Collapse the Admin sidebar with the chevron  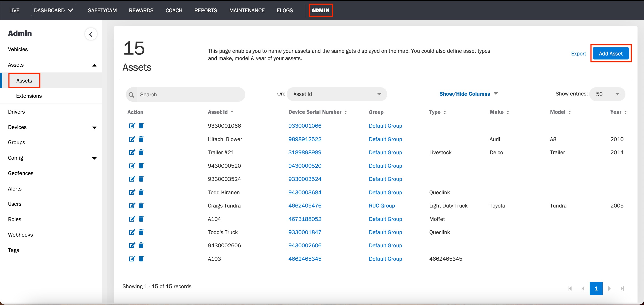coord(91,34)
